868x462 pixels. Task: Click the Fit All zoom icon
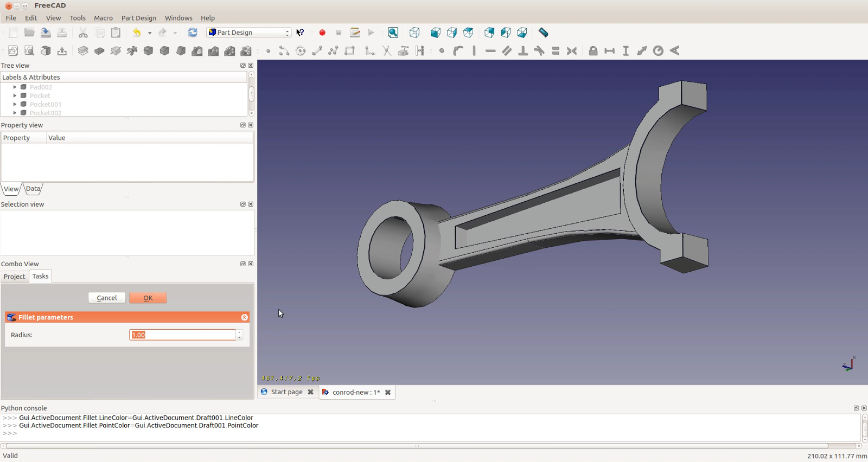point(393,33)
